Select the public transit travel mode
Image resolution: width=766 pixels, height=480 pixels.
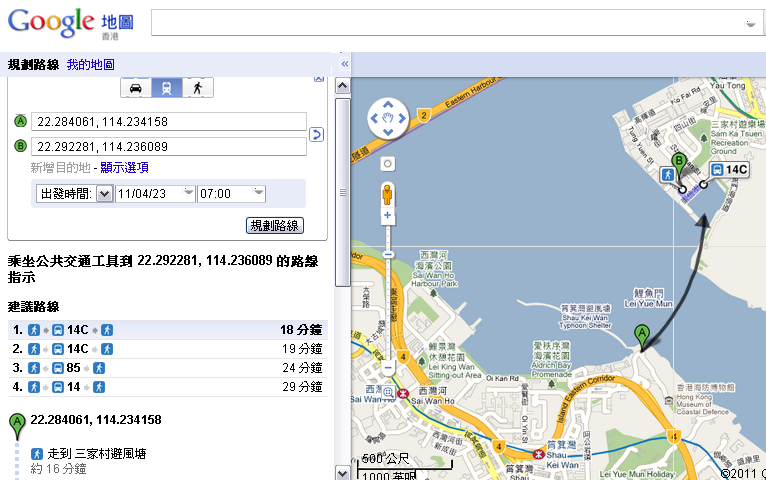[166, 88]
